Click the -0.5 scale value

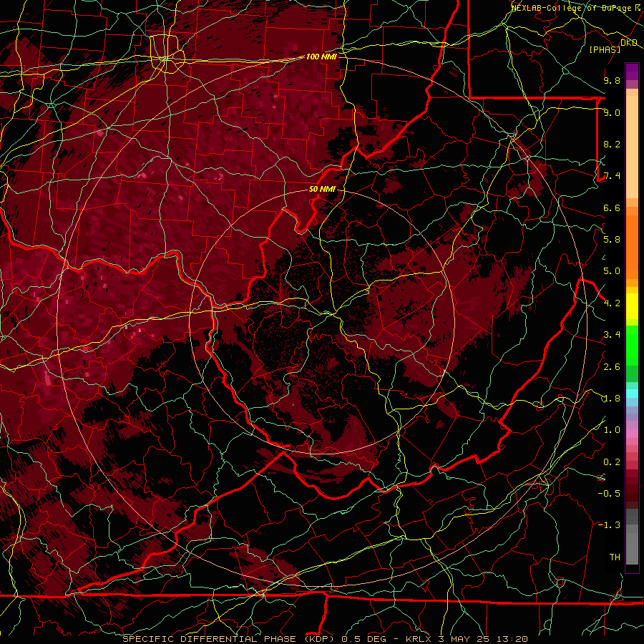[609, 494]
